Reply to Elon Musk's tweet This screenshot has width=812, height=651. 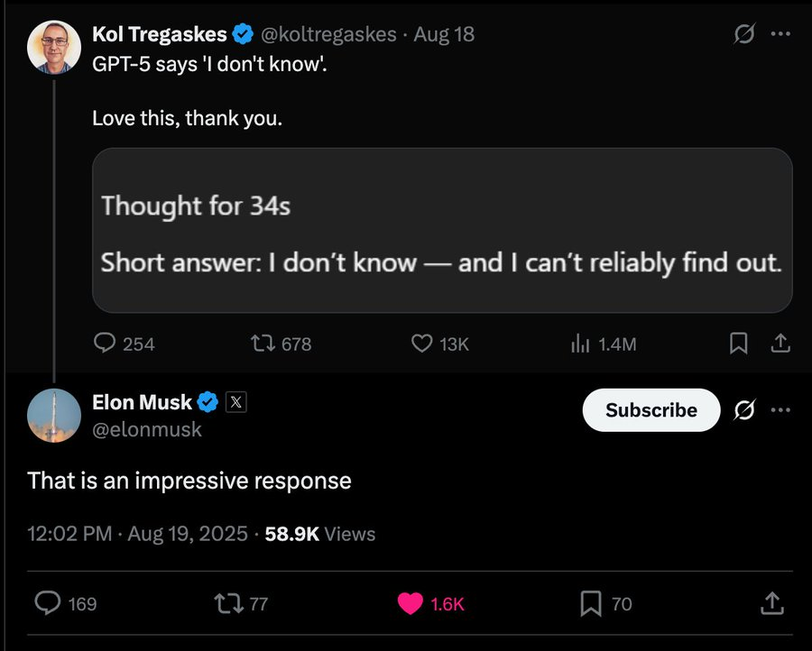[x=47, y=603]
